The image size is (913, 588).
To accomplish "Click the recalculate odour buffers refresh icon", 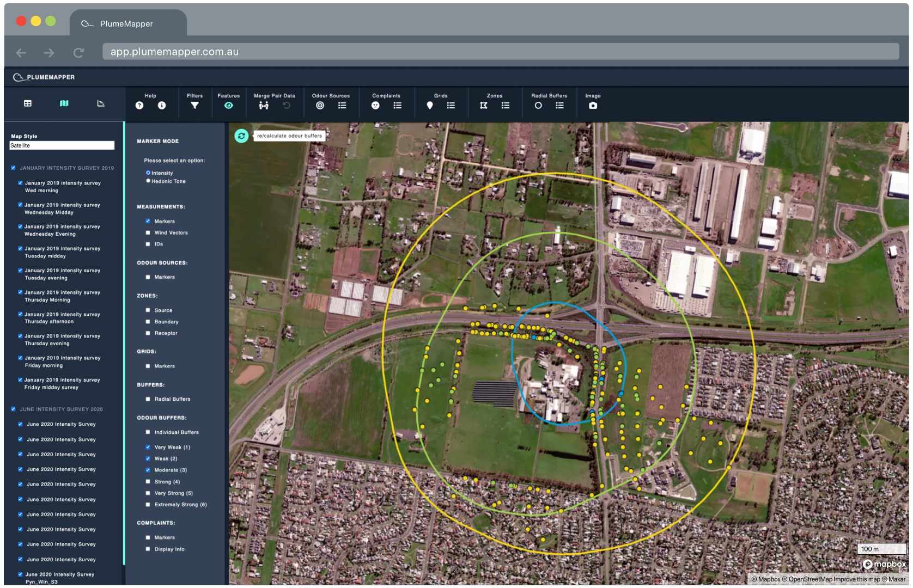I will pos(241,136).
